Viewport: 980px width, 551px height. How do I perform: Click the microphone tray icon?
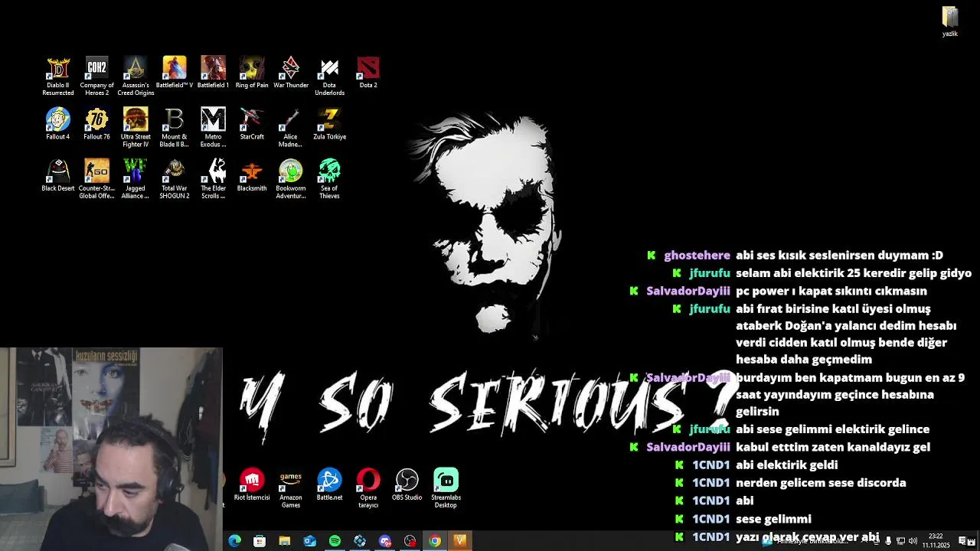point(888,541)
